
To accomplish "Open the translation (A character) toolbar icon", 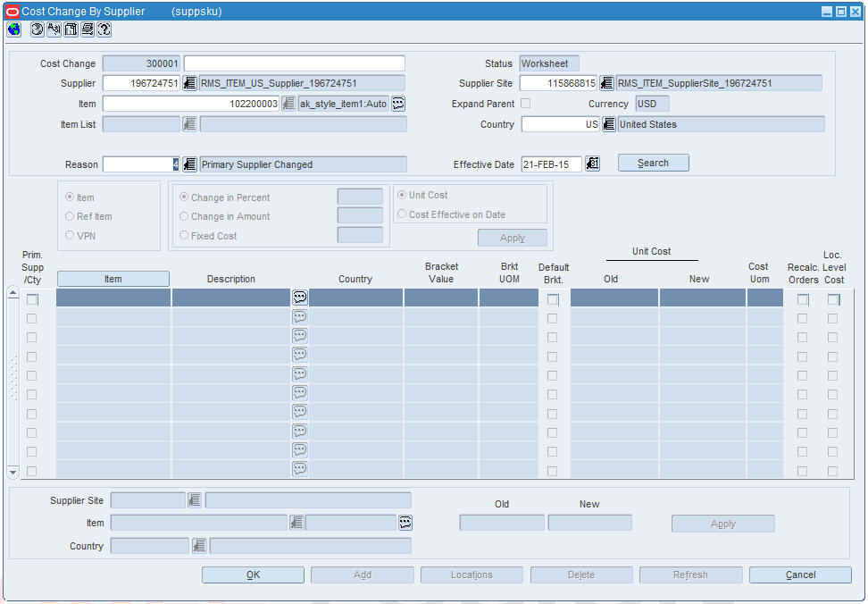I will [54, 29].
